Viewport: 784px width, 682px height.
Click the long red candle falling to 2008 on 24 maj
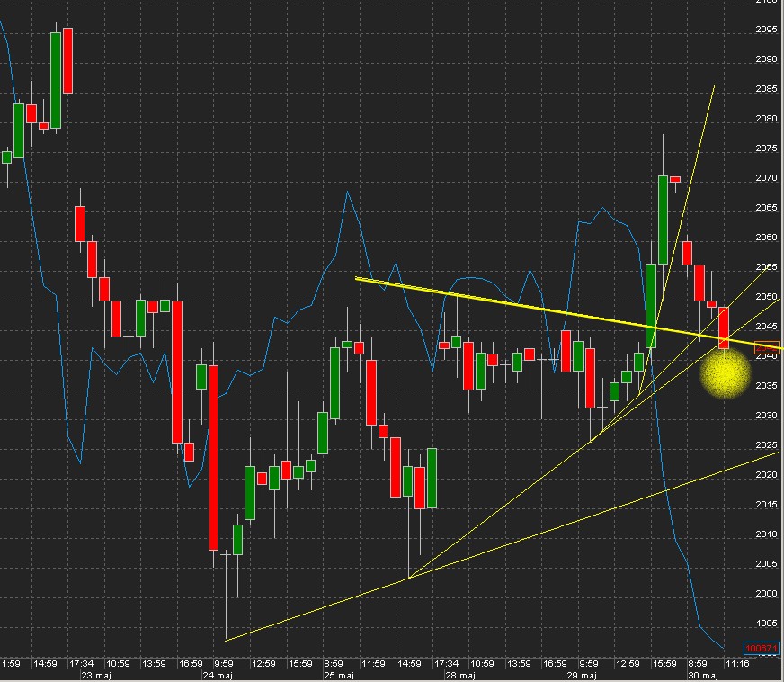(x=213, y=458)
